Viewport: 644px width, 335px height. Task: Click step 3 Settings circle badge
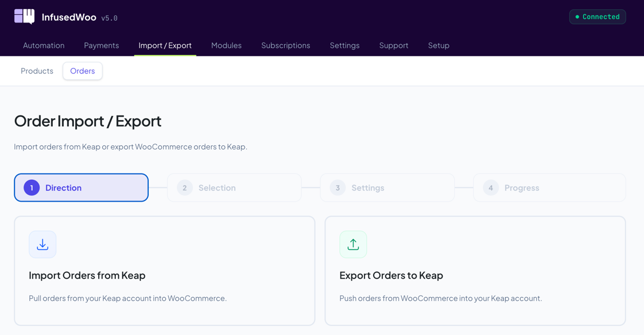coord(337,187)
